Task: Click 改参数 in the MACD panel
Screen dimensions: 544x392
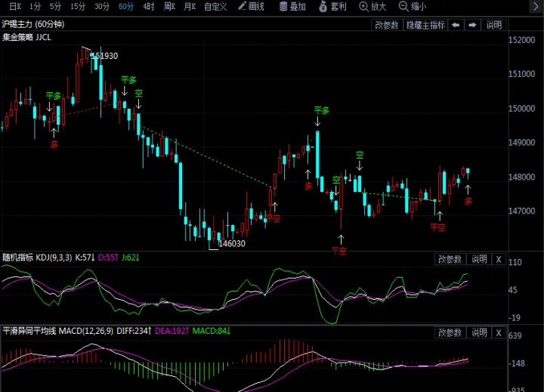Action: click(x=450, y=332)
